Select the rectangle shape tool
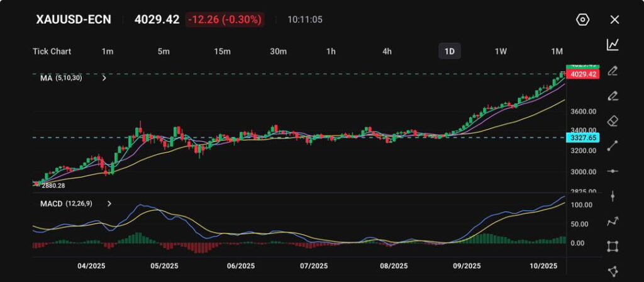The height and width of the screenshot is (282, 644). pos(613,247)
